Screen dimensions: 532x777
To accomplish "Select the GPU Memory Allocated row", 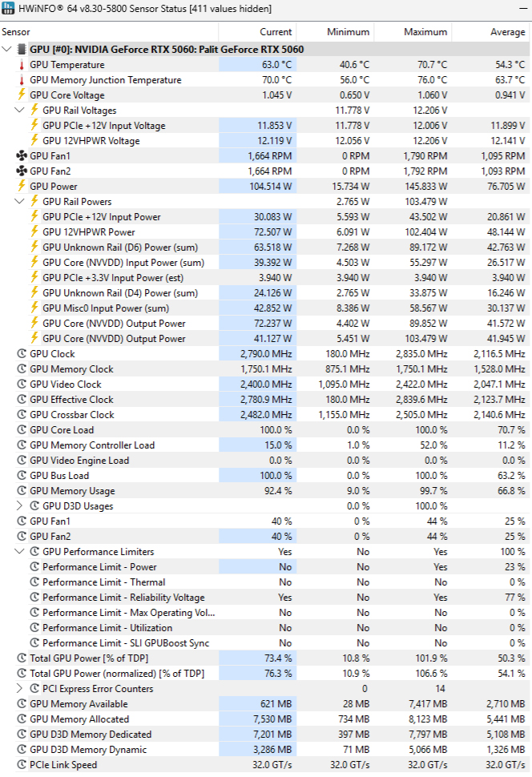I will (x=264, y=719).
